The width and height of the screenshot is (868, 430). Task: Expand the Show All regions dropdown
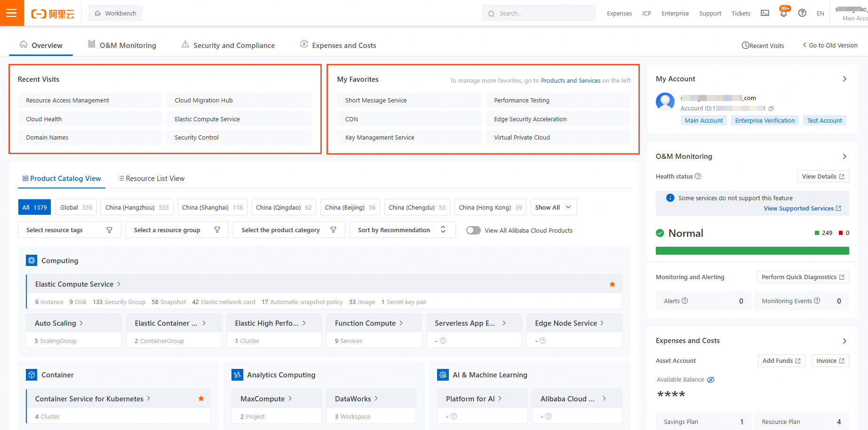pos(553,207)
